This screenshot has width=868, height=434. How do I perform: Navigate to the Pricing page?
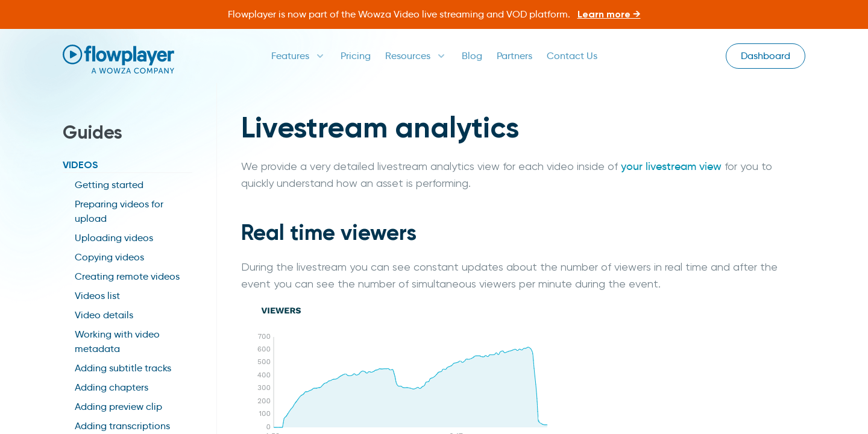[355, 56]
